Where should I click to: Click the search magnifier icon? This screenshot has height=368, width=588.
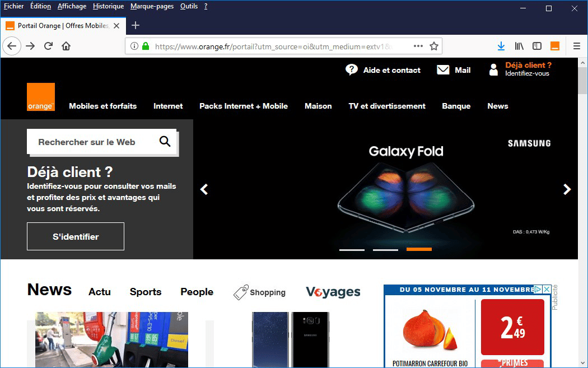click(x=165, y=142)
